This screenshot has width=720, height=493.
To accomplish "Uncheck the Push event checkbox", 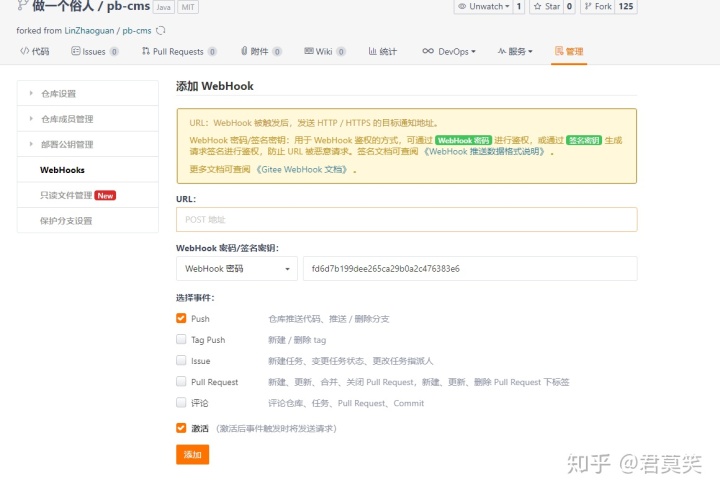I will (x=181, y=318).
